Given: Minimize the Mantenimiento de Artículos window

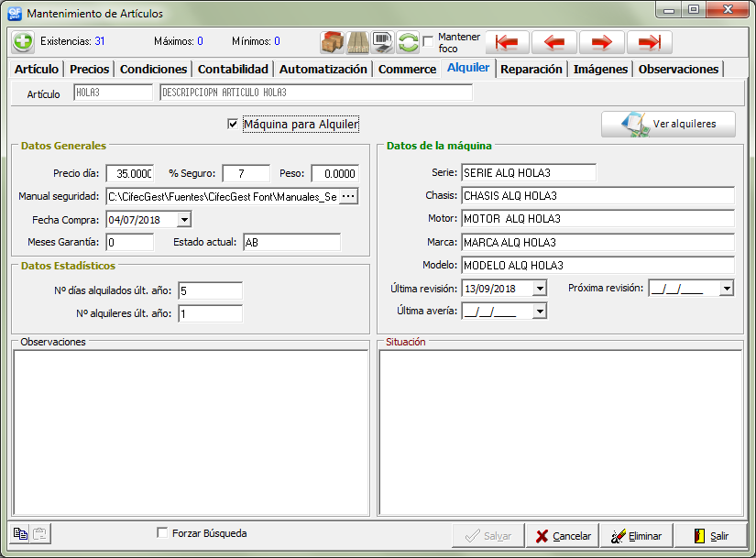Looking at the screenshot, I should pos(669,10).
